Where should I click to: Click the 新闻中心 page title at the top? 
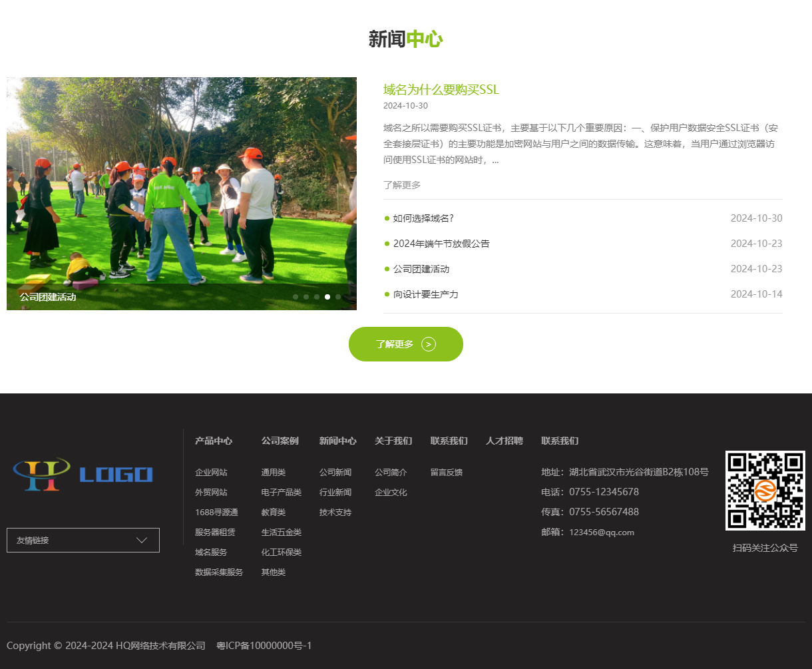(x=406, y=39)
